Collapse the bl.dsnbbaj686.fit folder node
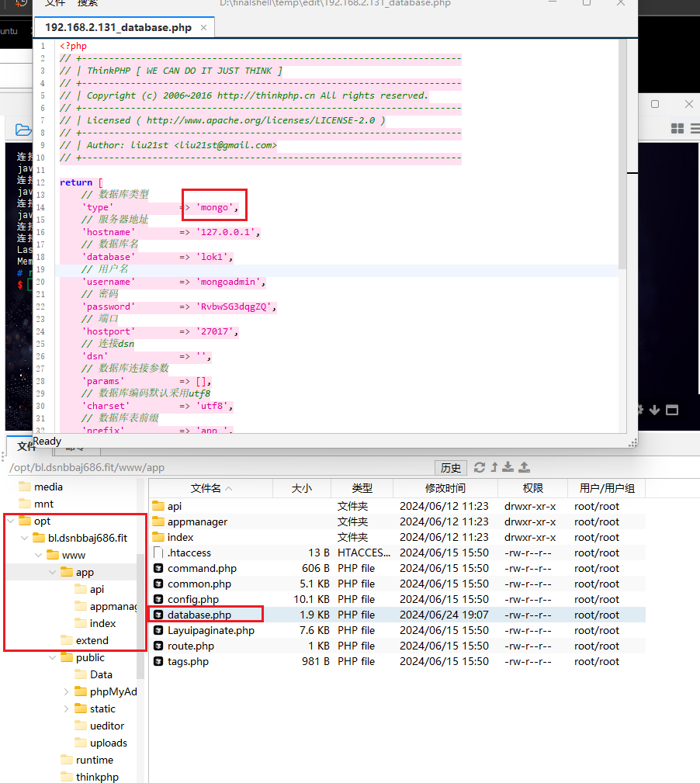Screen dimensions: 700x783 point(25,538)
